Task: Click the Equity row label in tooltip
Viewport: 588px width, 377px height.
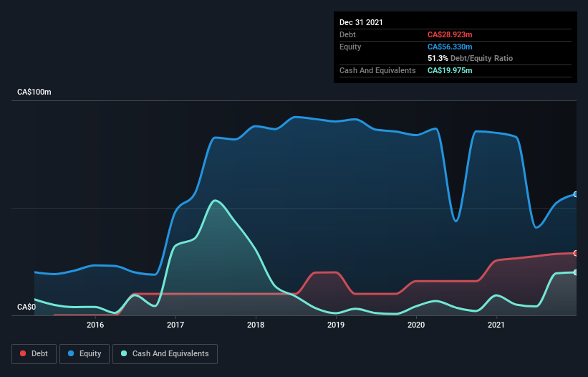Action: 350,47
